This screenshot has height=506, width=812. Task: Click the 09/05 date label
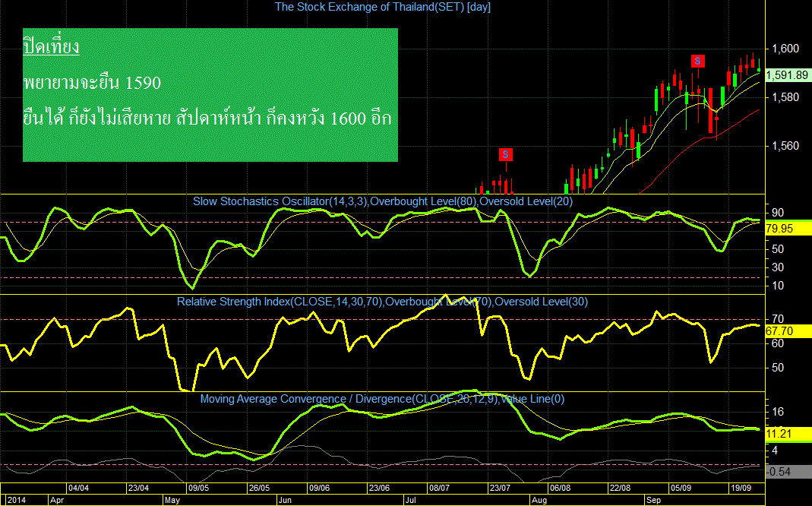pyautogui.click(x=199, y=488)
